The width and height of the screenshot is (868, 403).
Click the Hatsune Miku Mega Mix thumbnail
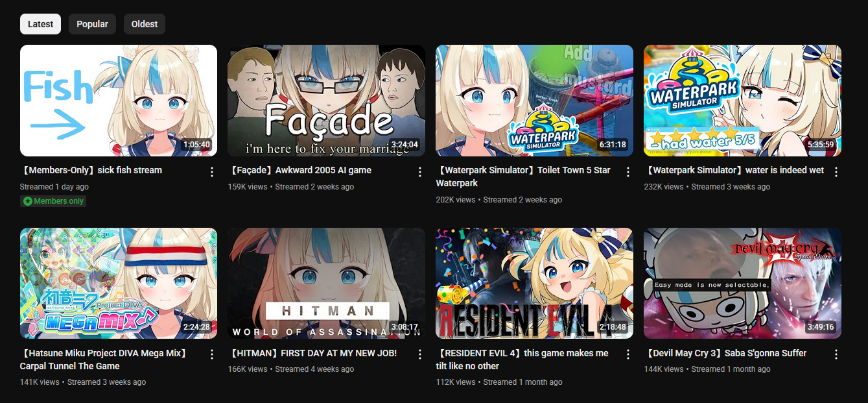[x=119, y=283]
